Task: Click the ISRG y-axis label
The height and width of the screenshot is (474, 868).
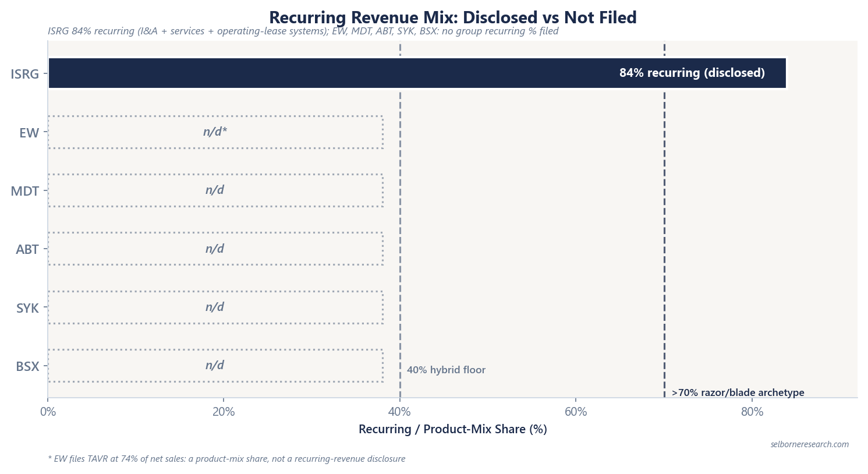Action: click(x=25, y=74)
